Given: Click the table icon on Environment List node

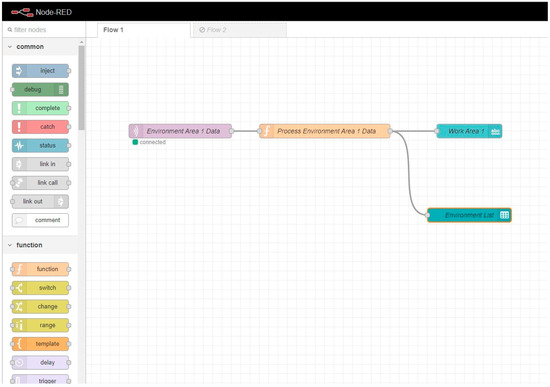Looking at the screenshot, I should [504, 215].
